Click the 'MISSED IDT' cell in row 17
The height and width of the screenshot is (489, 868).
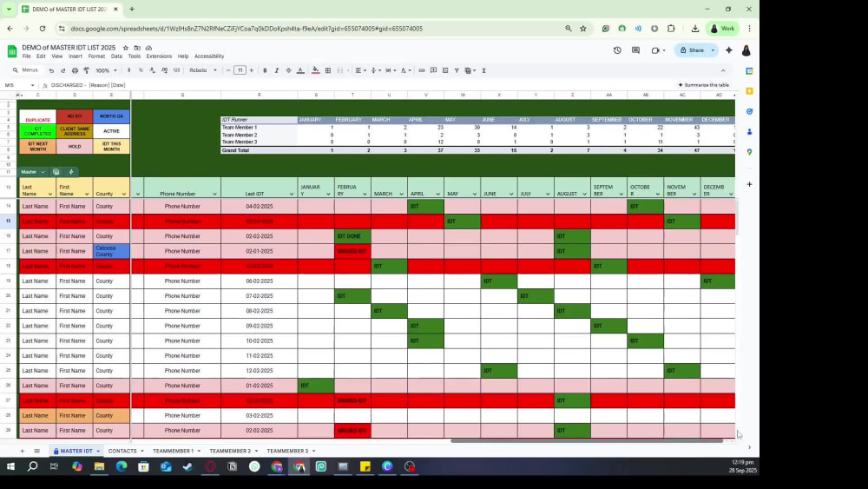point(352,251)
